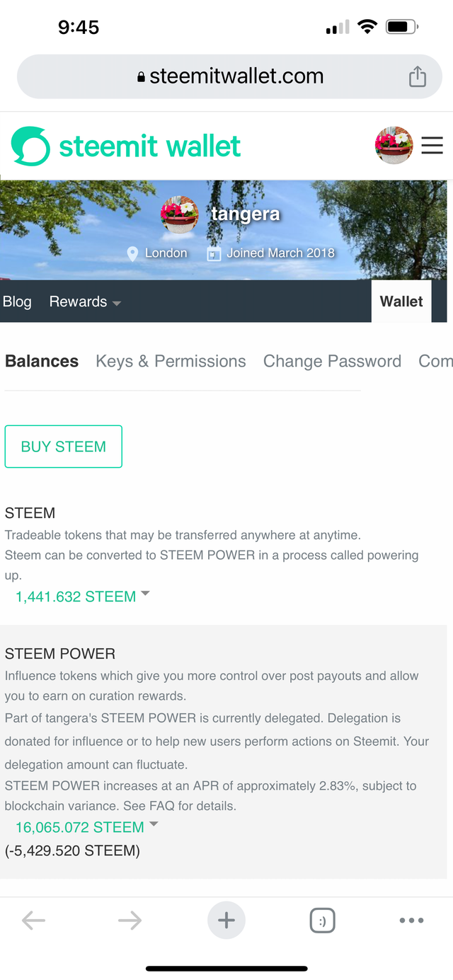This screenshot has width=453, height=980.
Task: Go forward with browser arrow
Action: 130,920
